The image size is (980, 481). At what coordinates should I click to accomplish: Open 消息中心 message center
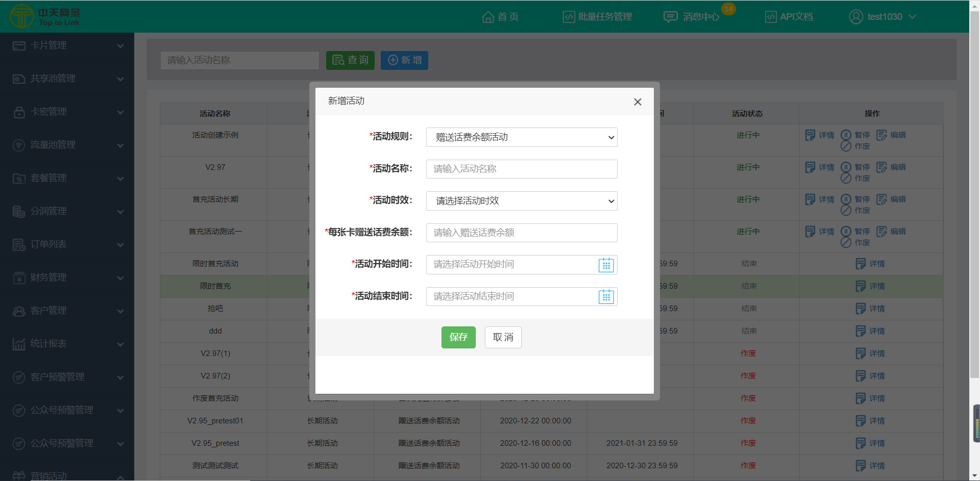coord(691,17)
